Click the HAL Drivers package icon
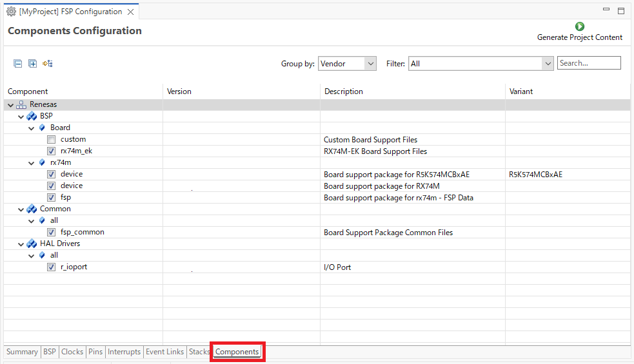The image size is (634, 364). pos(32,244)
